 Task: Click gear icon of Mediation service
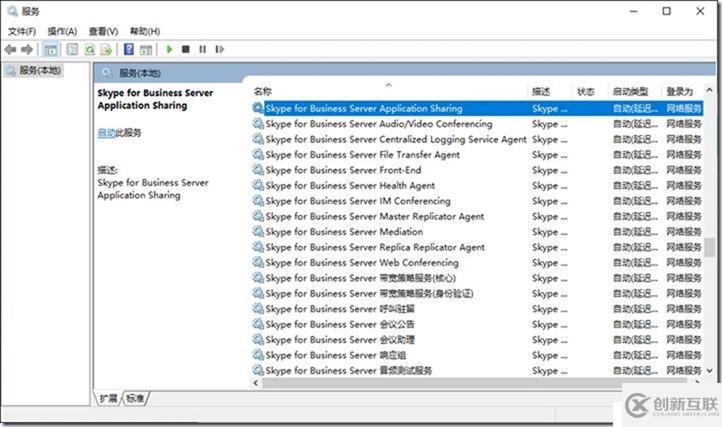coord(258,231)
